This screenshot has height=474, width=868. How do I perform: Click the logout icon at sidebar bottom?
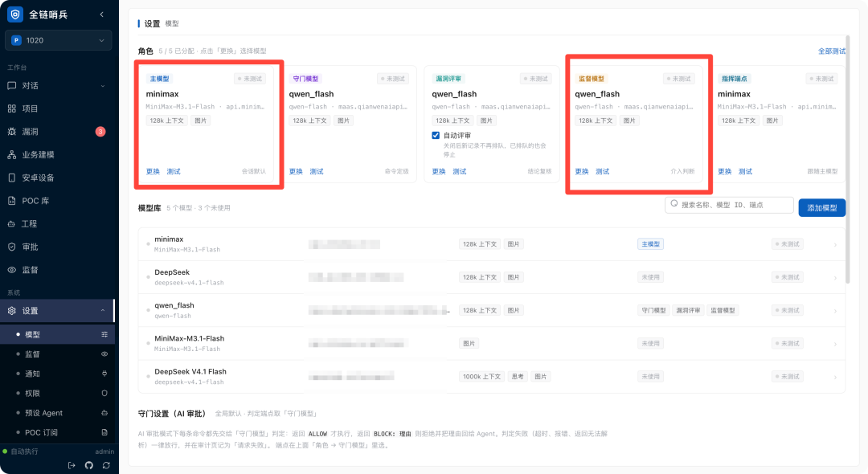(x=72, y=466)
